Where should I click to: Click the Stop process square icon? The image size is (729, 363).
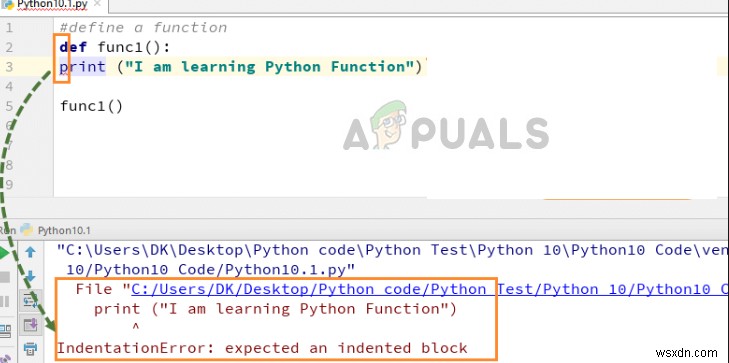tap(4, 277)
